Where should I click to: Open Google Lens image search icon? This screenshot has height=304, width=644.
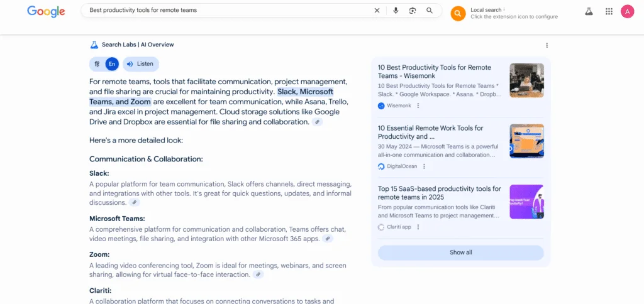pyautogui.click(x=413, y=11)
